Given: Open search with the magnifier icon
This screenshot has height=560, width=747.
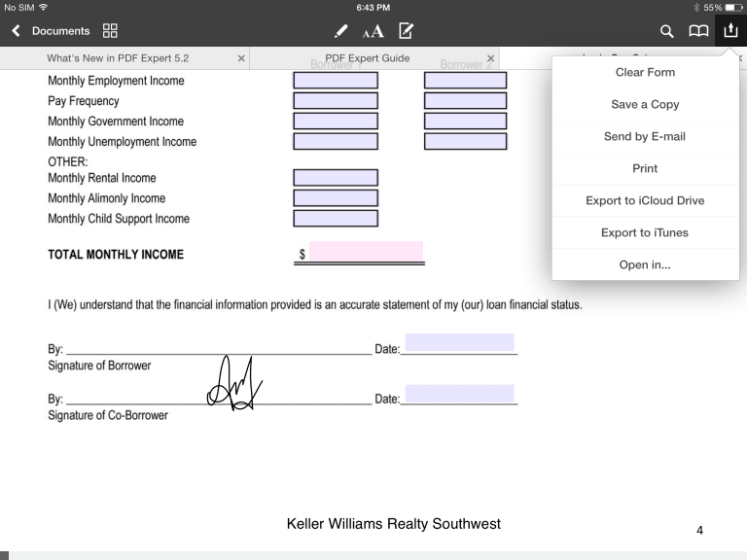Looking at the screenshot, I should [666, 31].
